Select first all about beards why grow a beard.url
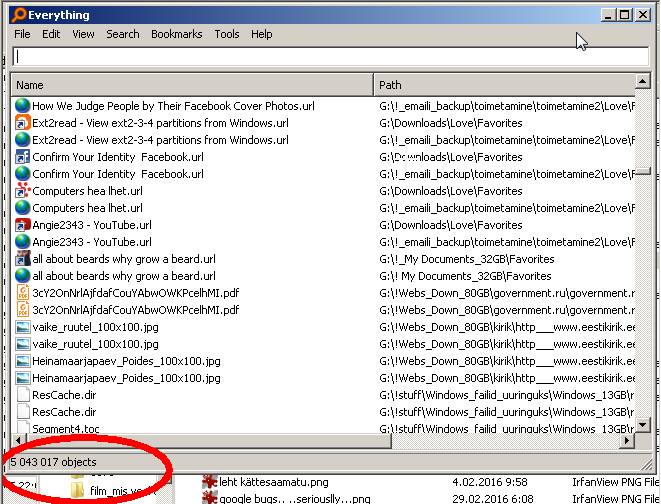The width and height of the screenshot is (661, 504). pos(124,259)
